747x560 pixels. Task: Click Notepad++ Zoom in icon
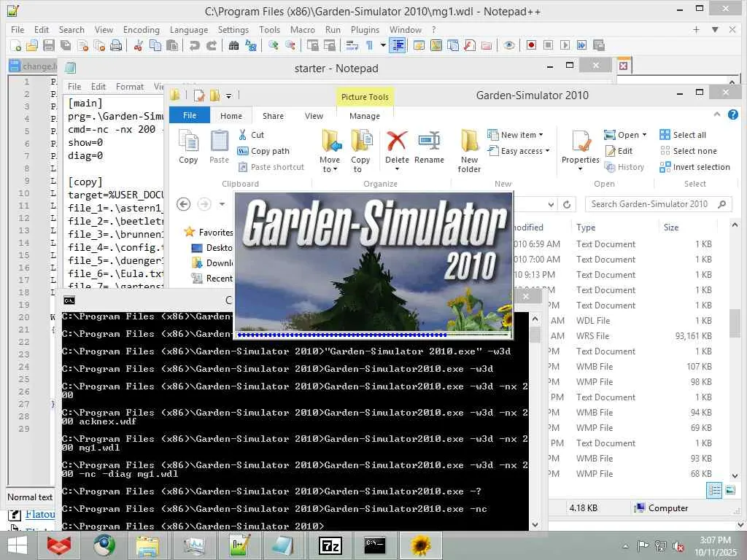(x=274, y=45)
